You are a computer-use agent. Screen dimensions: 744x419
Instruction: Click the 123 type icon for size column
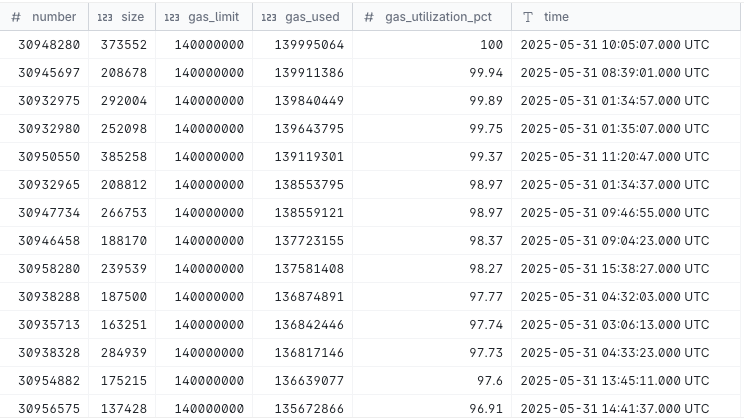105,17
